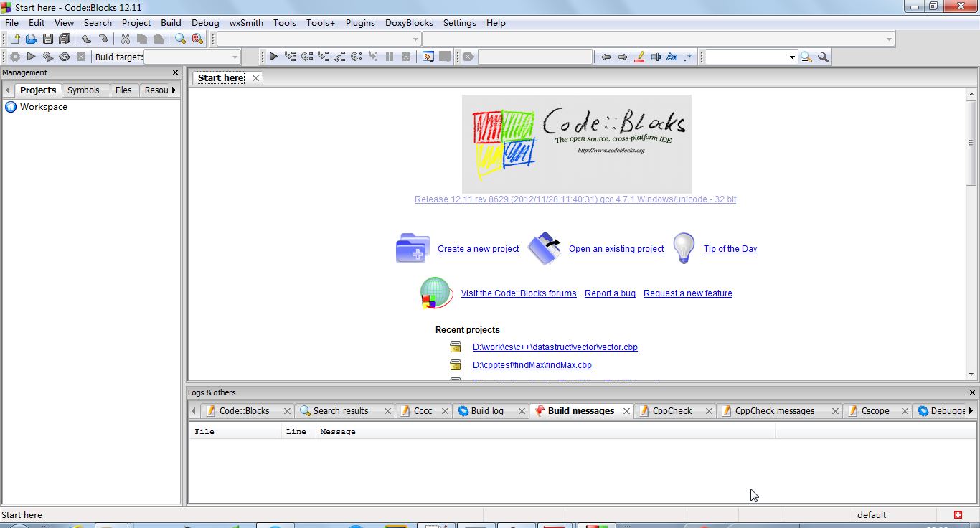Click the Build gear icon
This screenshot has width=980, height=528.
click(14, 57)
